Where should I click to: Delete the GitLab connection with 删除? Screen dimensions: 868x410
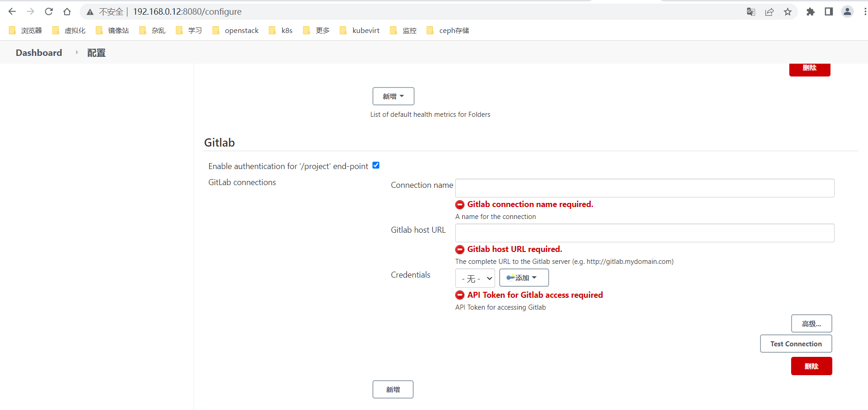coord(811,366)
